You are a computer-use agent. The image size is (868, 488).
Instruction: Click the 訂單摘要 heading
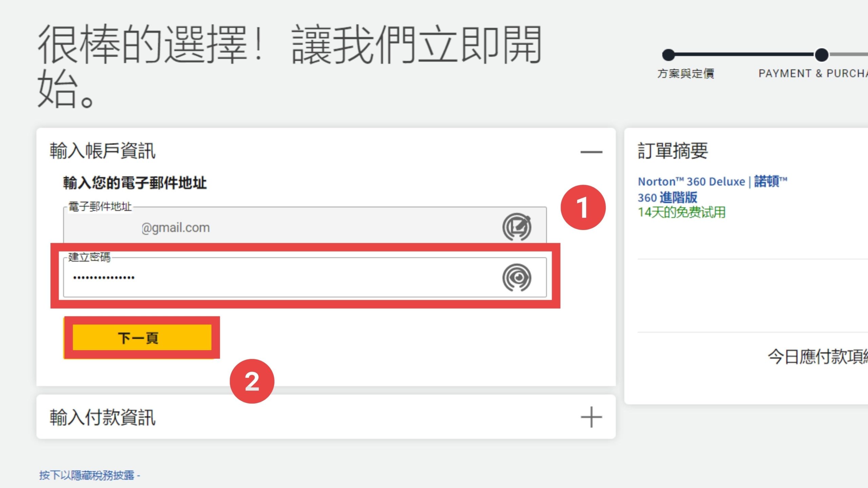point(673,151)
